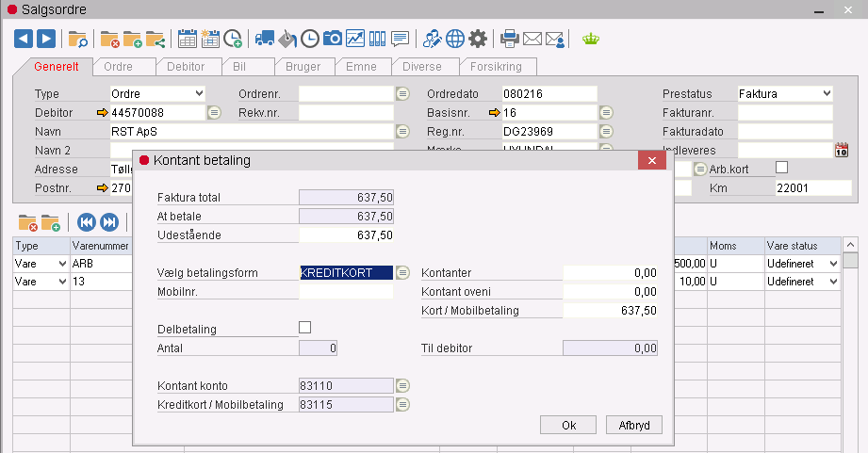Click the Udestående amount field
Image resolution: width=868 pixels, height=453 pixels.
(x=346, y=235)
